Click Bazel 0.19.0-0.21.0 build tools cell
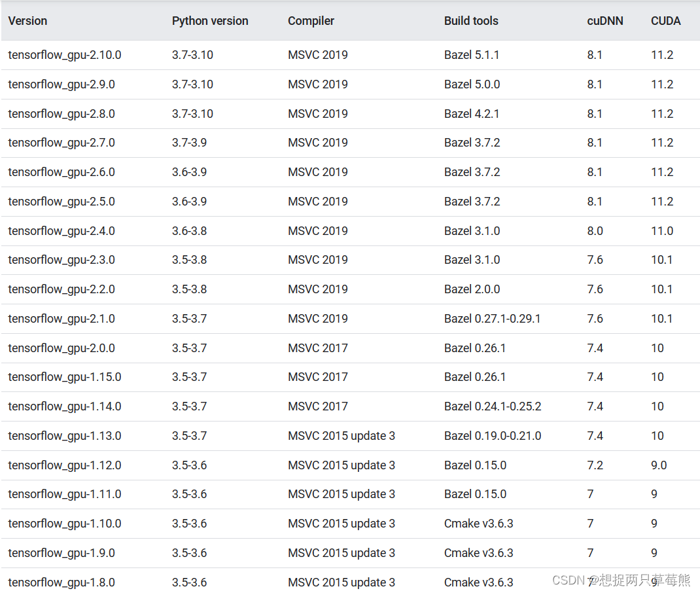700x593 pixels. [x=493, y=437]
